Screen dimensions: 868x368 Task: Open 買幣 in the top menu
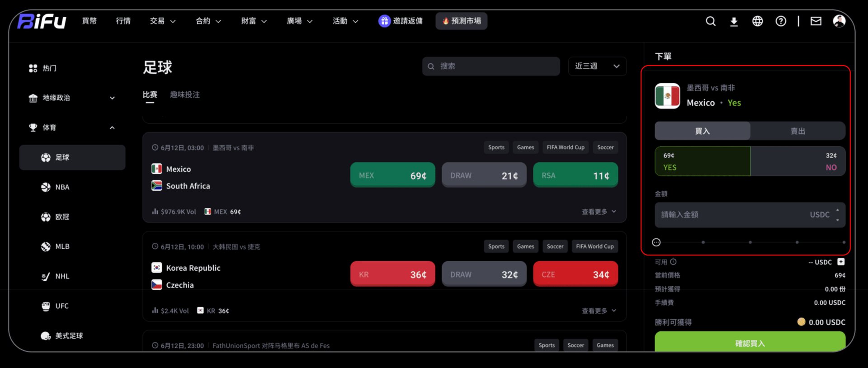(90, 21)
